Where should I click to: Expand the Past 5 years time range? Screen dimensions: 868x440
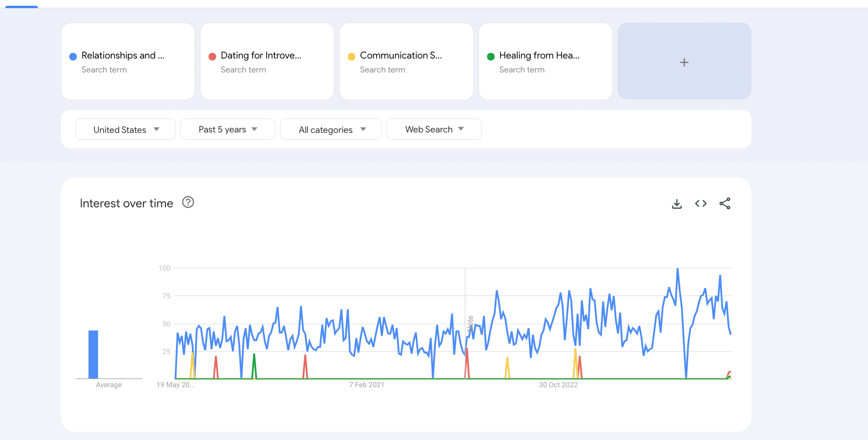(x=227, y=130)
